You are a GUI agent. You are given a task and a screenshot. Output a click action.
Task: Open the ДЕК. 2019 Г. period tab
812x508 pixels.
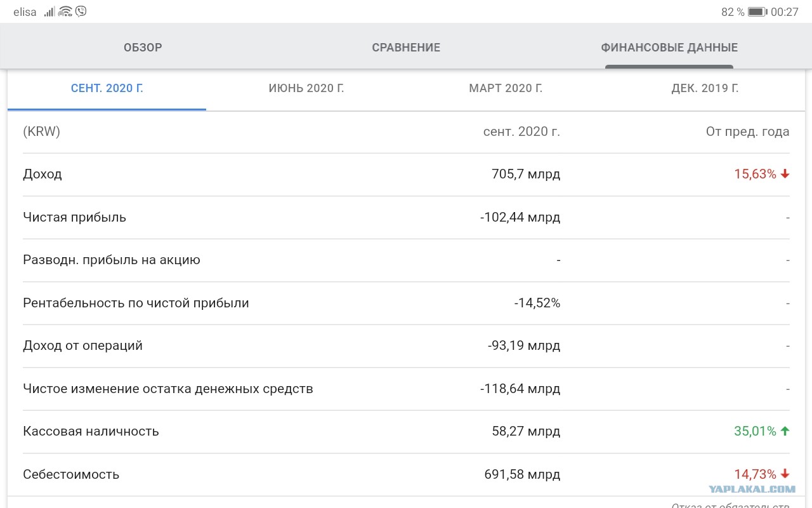(705, 89)
